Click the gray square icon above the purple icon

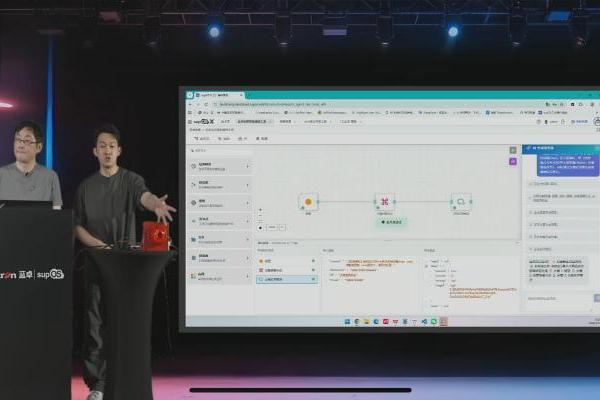point(513,150)
